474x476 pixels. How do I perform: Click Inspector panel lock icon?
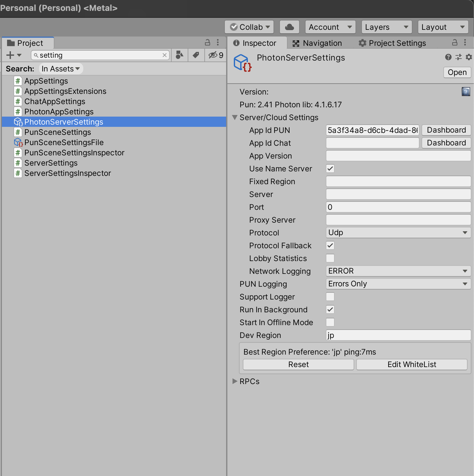[x=455, y=42]
